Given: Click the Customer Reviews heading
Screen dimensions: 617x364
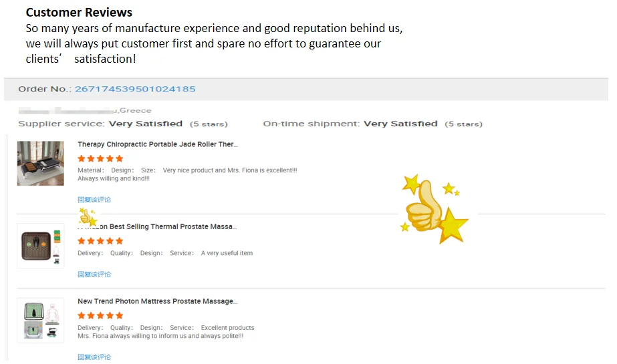Looking at the screenshot, I should click(79, 12).
